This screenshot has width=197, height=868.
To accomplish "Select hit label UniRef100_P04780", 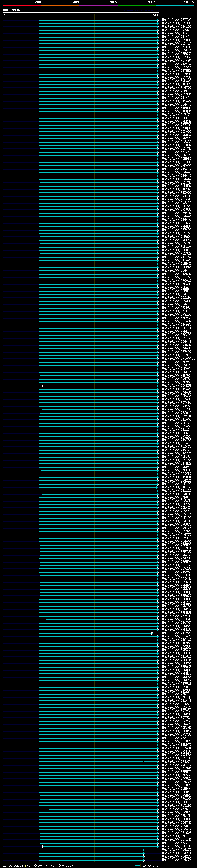I will [x=177, y=521].
